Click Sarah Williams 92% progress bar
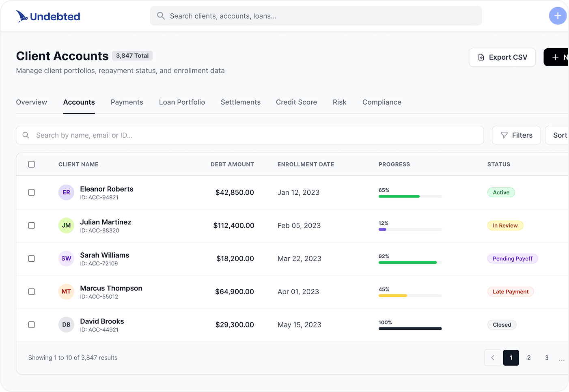 pos(410,263)
